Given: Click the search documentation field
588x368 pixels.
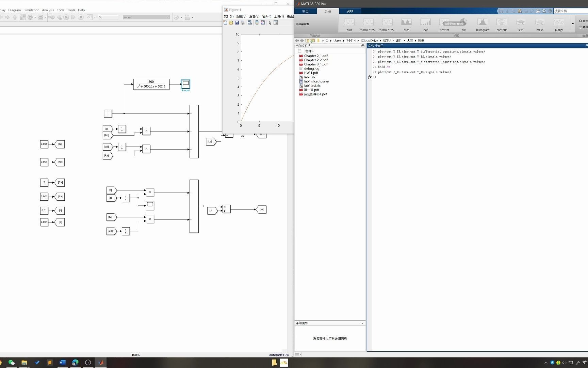Looking at the screenshot, I should point(571,11).
